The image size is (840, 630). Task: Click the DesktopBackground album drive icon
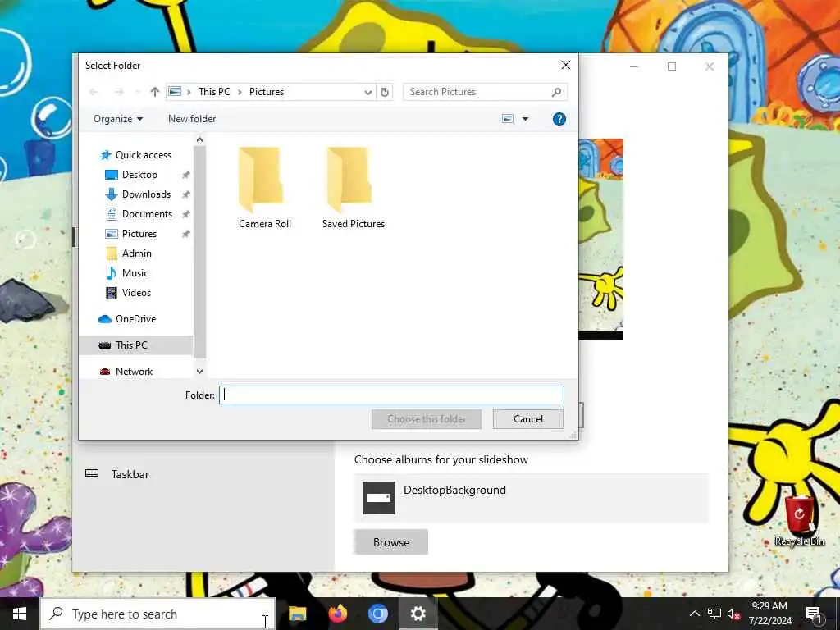(x=379, y=498)
